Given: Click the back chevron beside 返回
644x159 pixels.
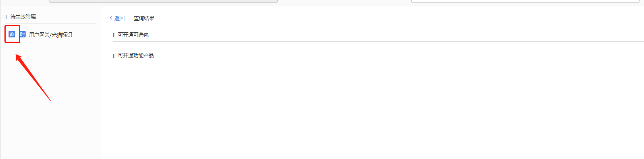Looking at the screenshot, I should [111, 18].
